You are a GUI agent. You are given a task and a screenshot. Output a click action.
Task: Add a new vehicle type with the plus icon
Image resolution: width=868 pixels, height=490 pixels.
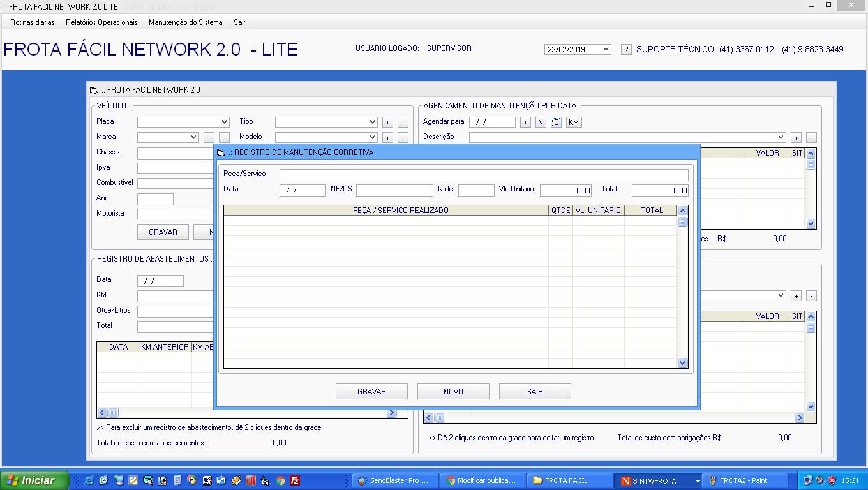389,121
